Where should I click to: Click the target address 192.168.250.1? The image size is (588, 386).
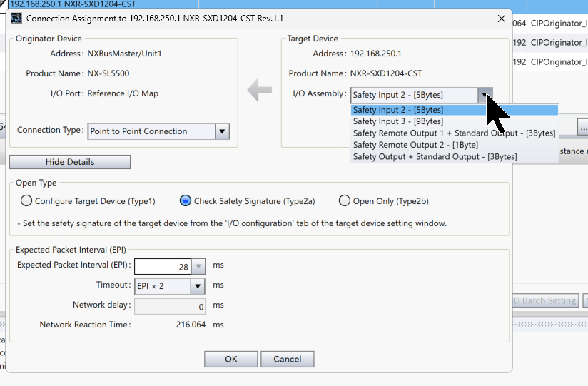[x=376, y=54]
